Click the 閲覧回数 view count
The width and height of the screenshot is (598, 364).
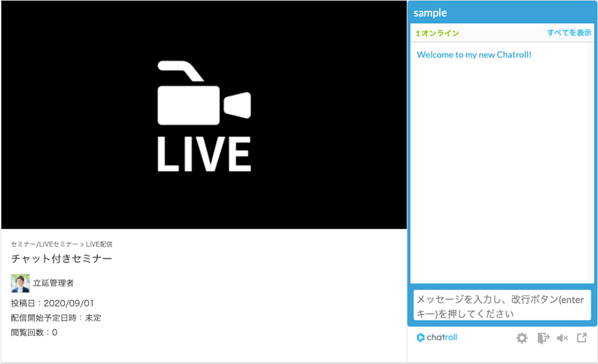(x=34, y=332)
